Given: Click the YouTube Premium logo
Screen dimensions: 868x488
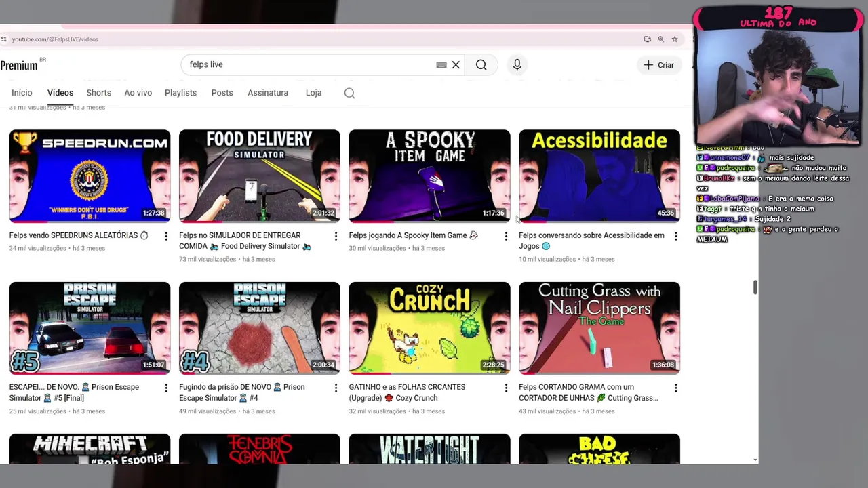Looking at the screenshot, I should tap(19, 65).
